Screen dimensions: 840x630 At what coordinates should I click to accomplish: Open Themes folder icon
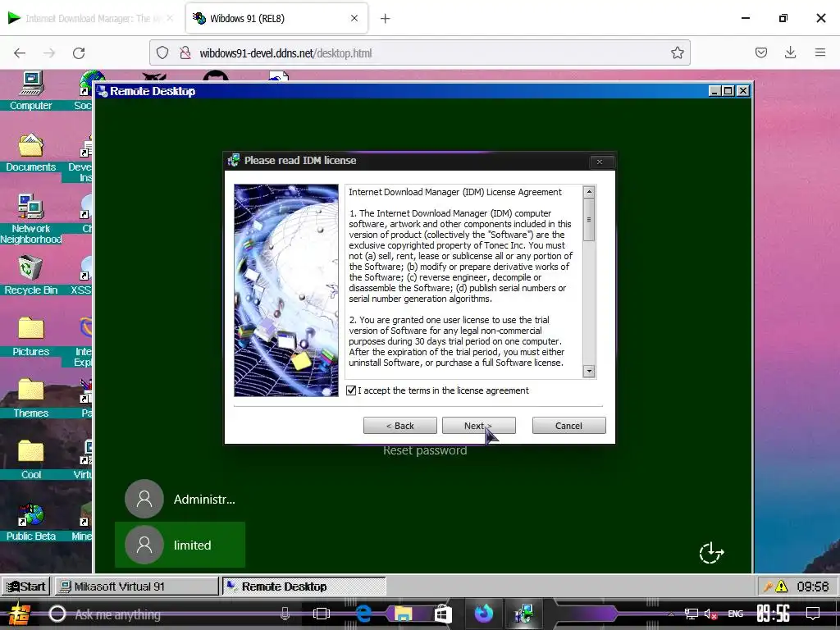[30, 399]
